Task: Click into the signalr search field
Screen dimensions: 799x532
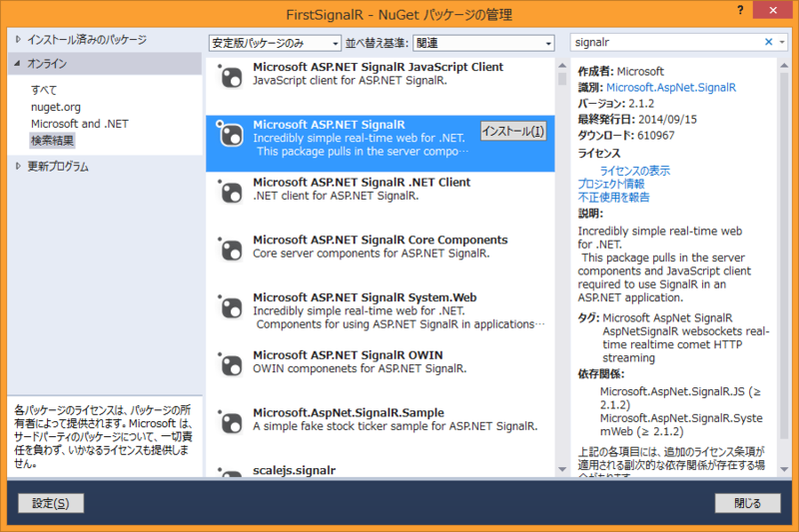Action: point(665,42)
